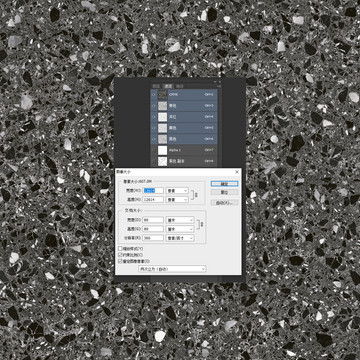Expand the bicubic resampling method dropdown
Image resolution: width=360 pixels, height=360 pixels.
[172, 269]
